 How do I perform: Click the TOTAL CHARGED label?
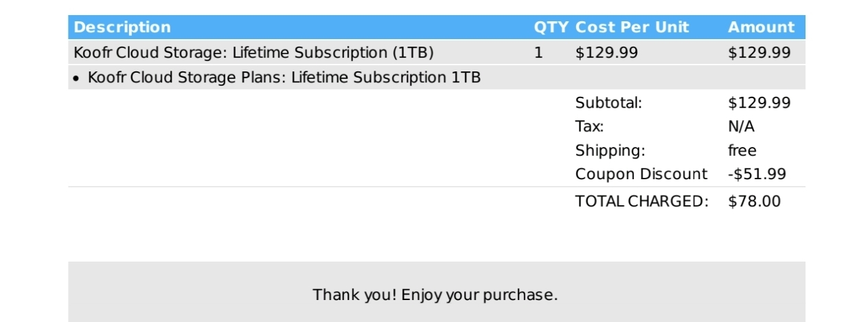tap(641, 201)
